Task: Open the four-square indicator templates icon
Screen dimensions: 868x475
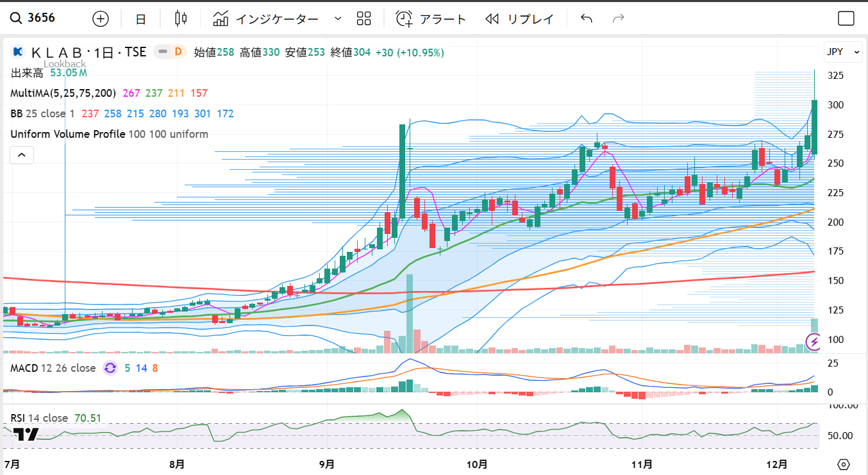Action: pos(364,19)
